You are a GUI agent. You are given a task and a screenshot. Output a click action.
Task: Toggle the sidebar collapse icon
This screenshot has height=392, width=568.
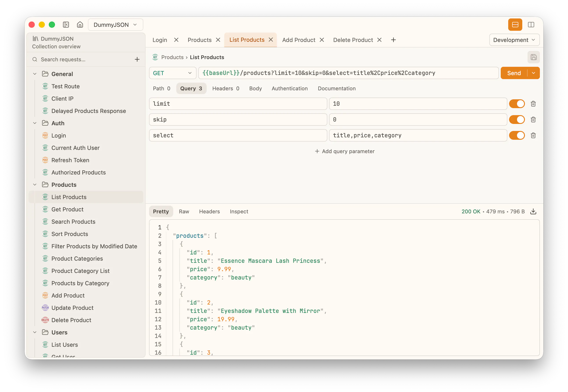point(66,25)
